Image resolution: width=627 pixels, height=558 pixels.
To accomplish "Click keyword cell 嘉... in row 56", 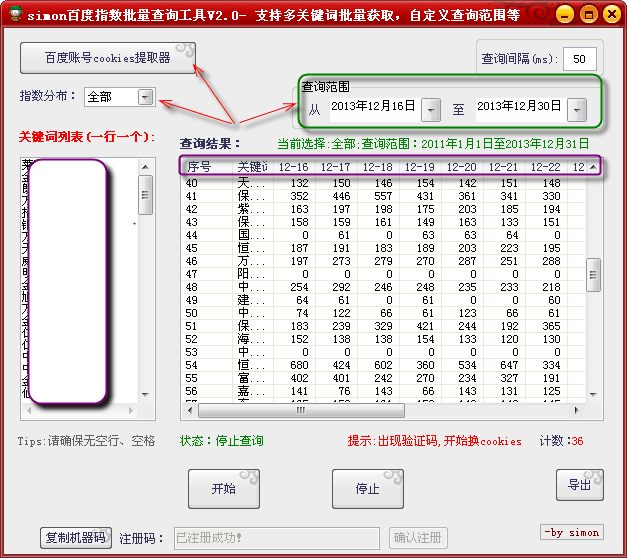I will (x=251, y=391).
